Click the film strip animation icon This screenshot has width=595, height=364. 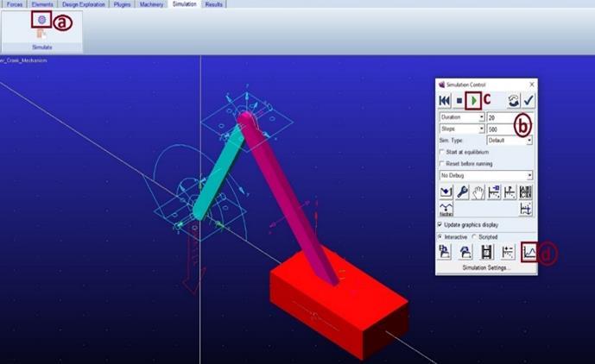pos(487,252)
